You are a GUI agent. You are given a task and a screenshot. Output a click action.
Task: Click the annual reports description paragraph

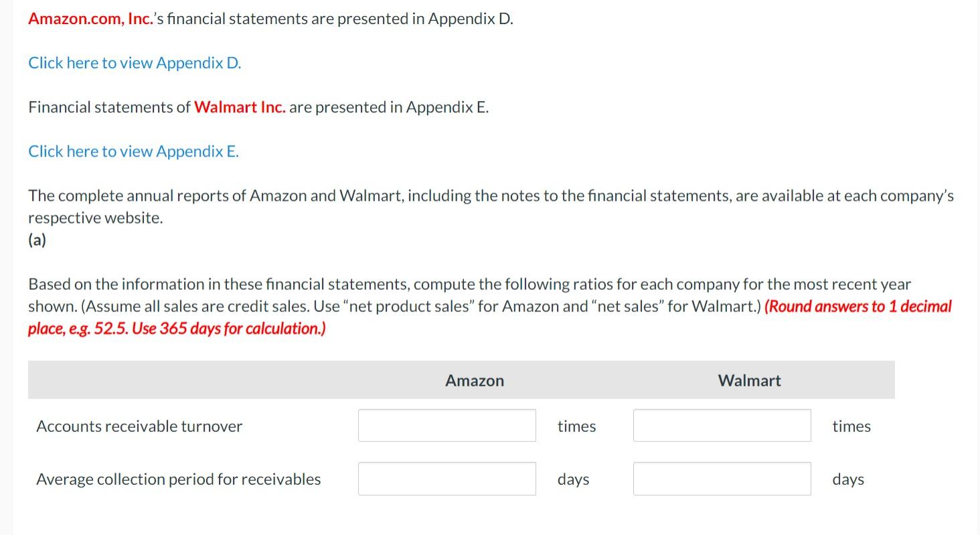pyautogui.click(x=489, y=206)
